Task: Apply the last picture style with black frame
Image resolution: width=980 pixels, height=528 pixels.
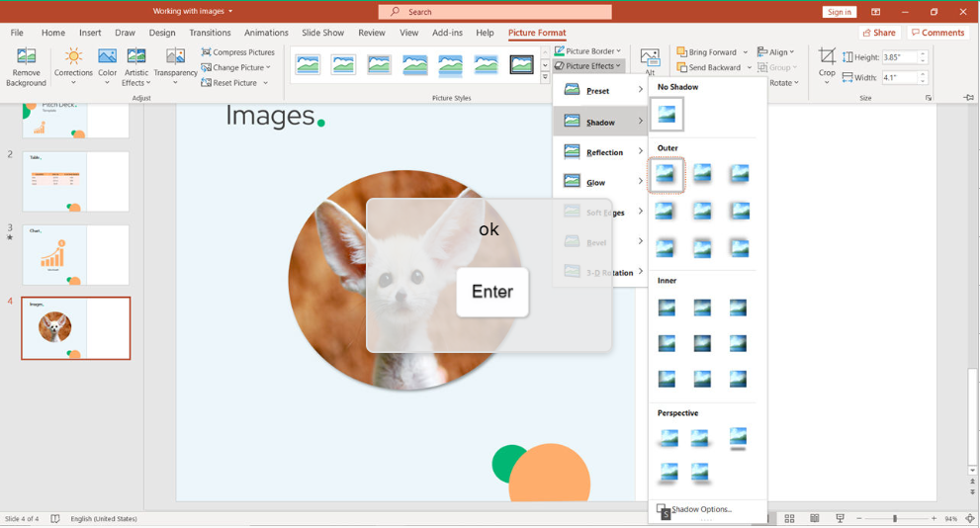Action: (521, 64)
